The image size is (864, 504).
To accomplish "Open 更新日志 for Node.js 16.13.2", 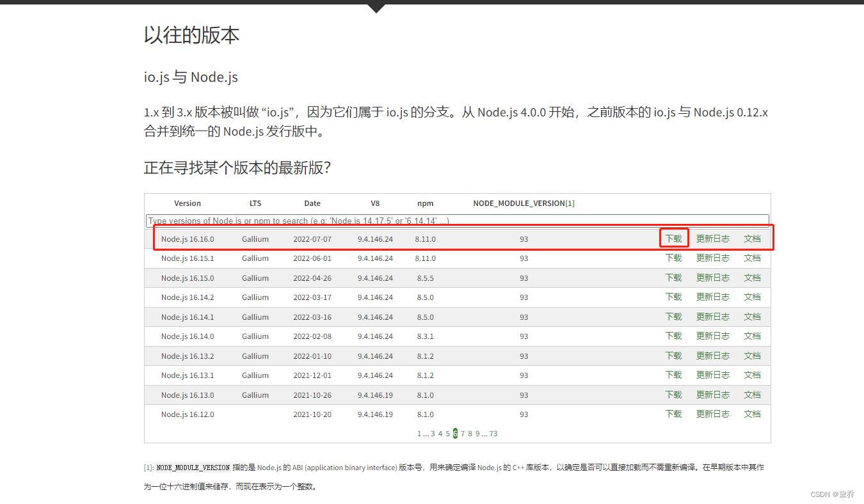I will [x=713, y=356].
